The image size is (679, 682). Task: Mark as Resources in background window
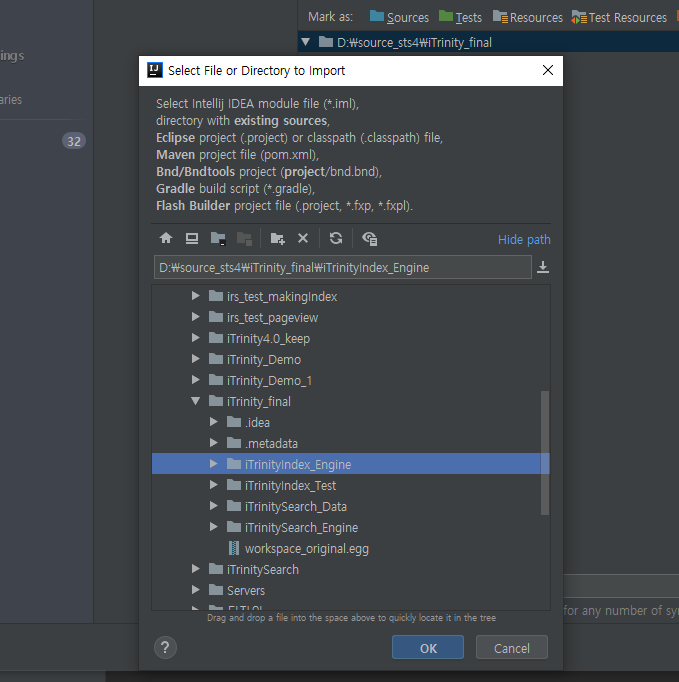click(528, 17)
